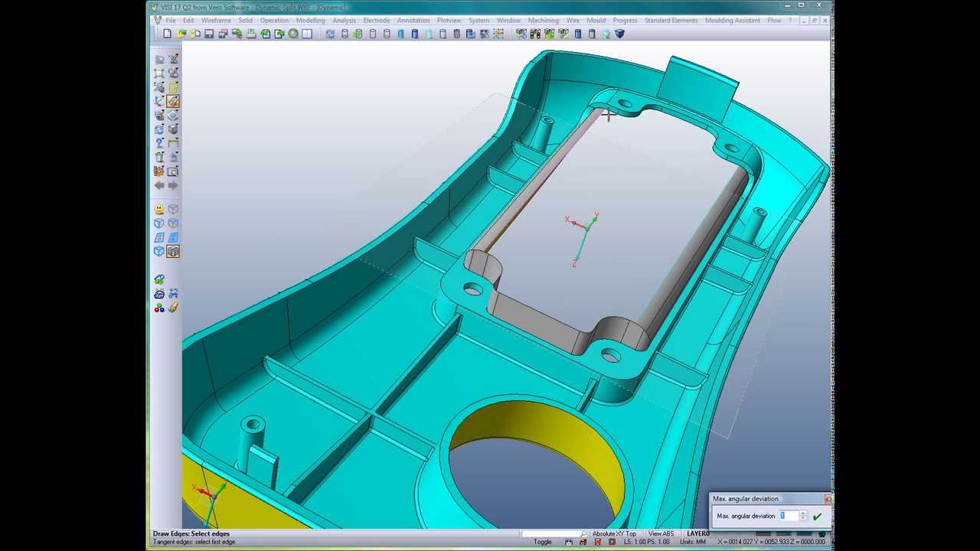Viewport: 980px width, 551px height.
Task: Click the red X icon in the status bar
Action: pos(597,542)
